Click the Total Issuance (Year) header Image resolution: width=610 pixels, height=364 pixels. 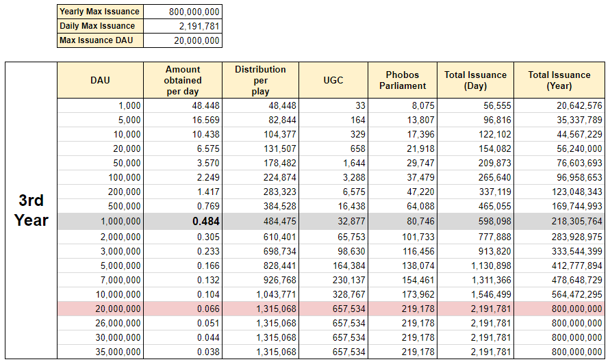pos(559,80)
